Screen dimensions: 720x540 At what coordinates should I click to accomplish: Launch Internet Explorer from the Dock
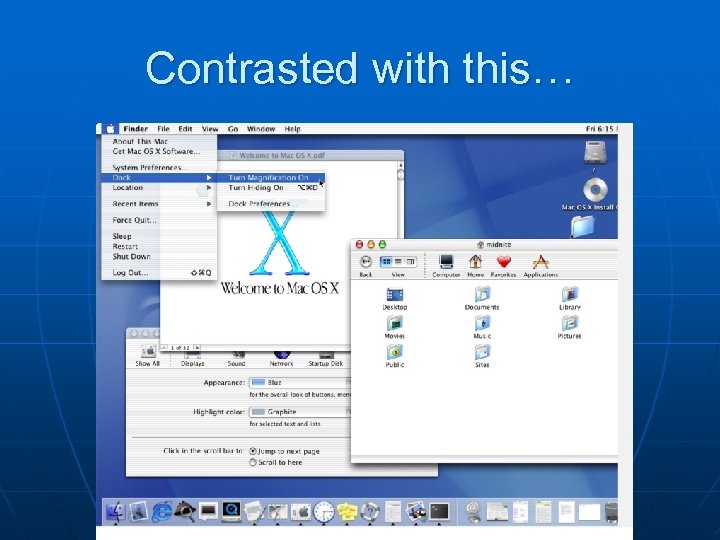coord(161,512)
